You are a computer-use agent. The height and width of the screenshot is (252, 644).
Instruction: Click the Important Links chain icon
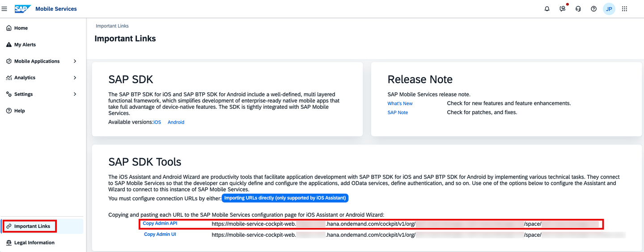point(9,226)
